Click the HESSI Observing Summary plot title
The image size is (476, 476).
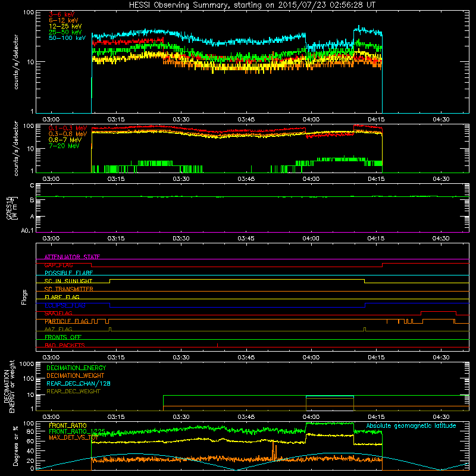pyautogui.click(x=252, y=5)
